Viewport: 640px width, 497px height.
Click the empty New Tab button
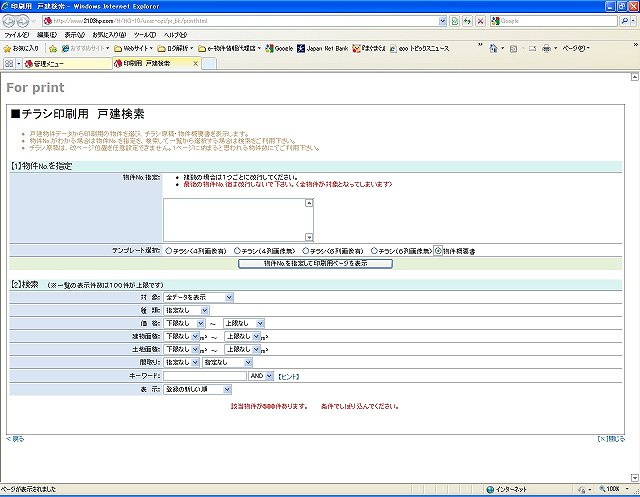[x=209, y=64]
